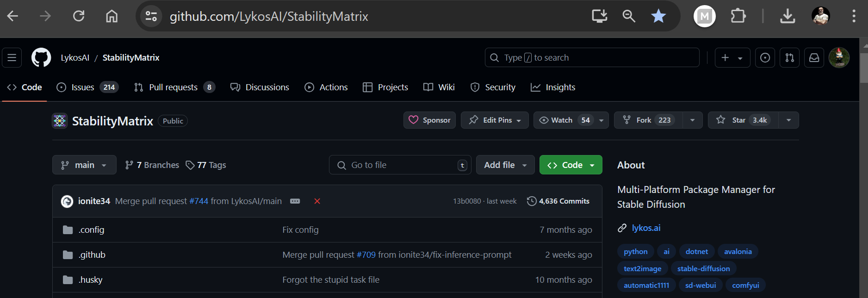The image size is (868, 298).
Task: Switch to Pull requests tab
Action: [x=174, y=87]
